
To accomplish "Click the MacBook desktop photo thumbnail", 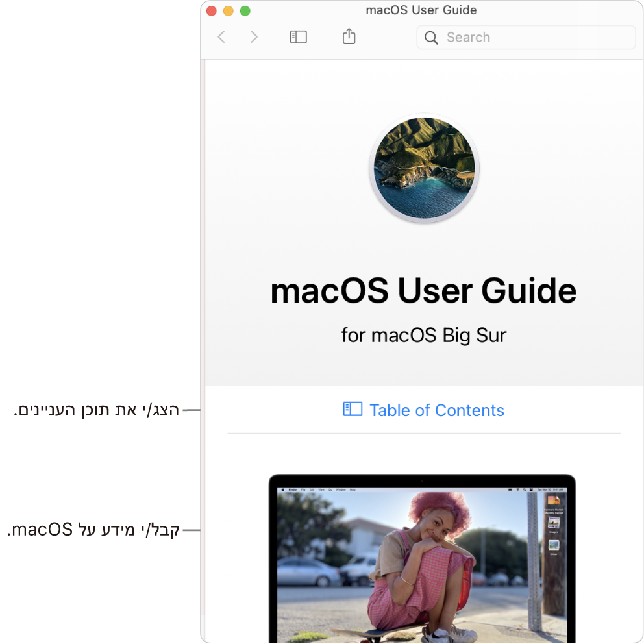I will coord(422,558).
